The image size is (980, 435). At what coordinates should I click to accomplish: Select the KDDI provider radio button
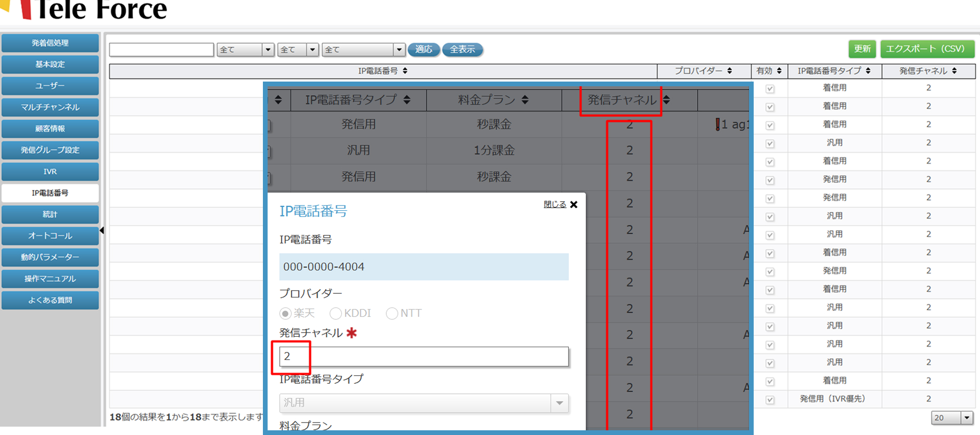336,313
